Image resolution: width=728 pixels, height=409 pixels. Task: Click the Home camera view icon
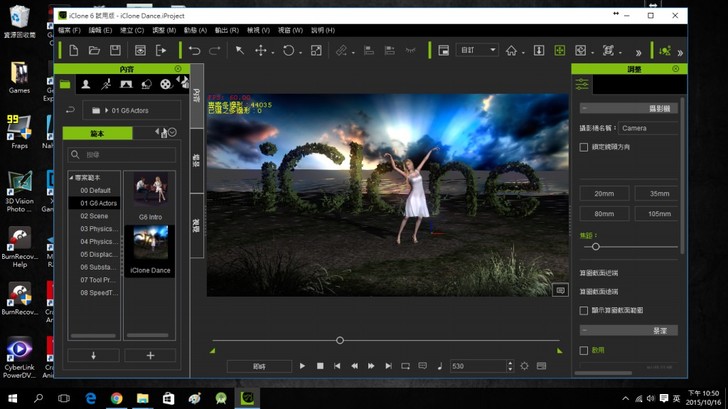511,50
